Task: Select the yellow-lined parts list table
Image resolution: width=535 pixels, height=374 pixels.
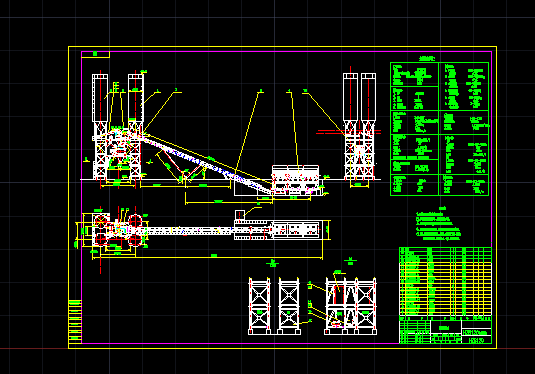Action: tap(445, 282)
